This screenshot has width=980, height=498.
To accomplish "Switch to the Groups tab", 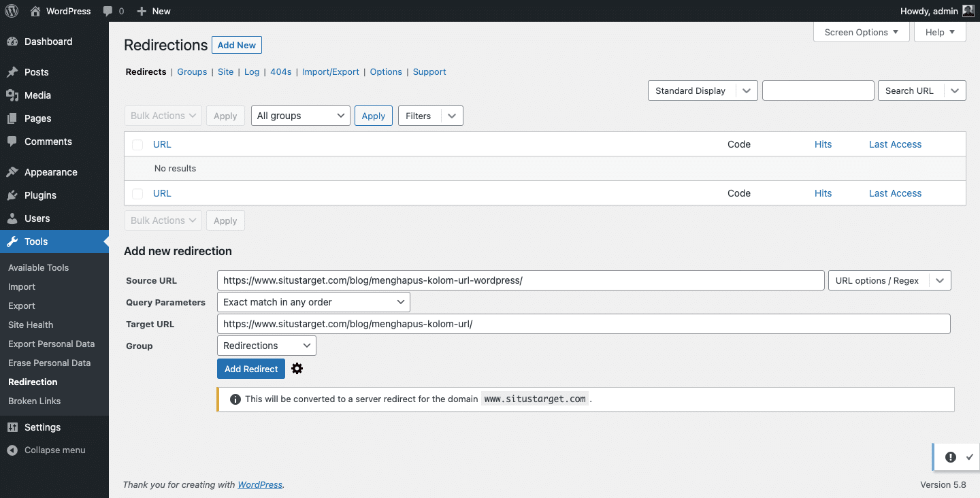I will [192, 71].
